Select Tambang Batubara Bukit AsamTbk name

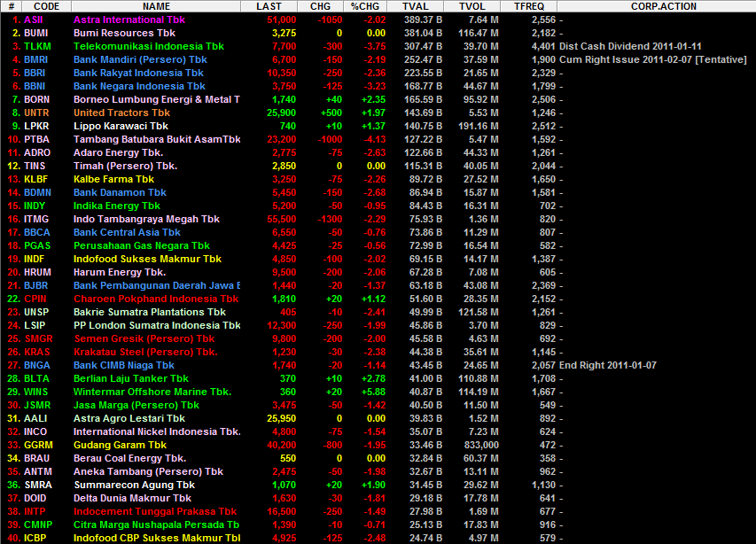pos(157,139)
